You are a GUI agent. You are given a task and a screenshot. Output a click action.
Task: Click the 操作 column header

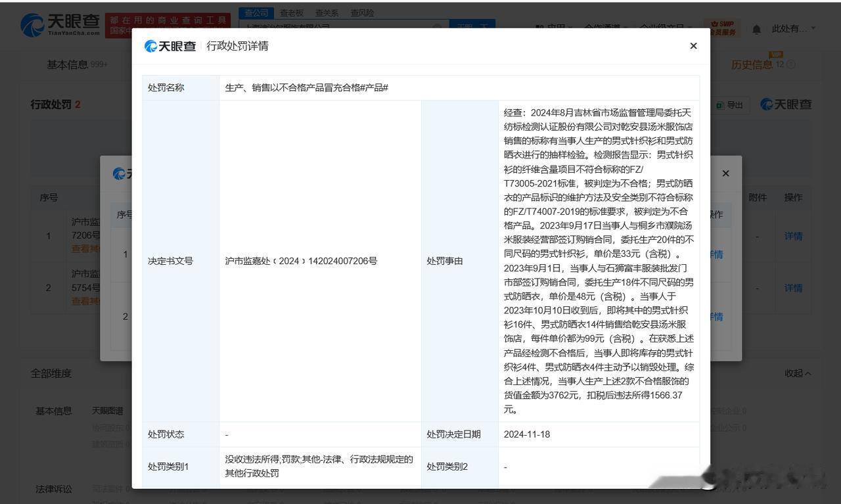[793, 197]
